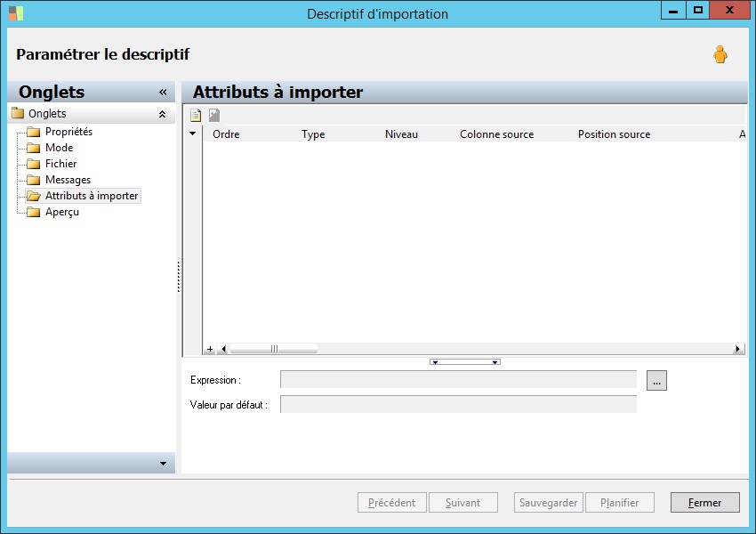Open expression editor with ellipsis button
The image size is (756, 534).
[656, 381]
